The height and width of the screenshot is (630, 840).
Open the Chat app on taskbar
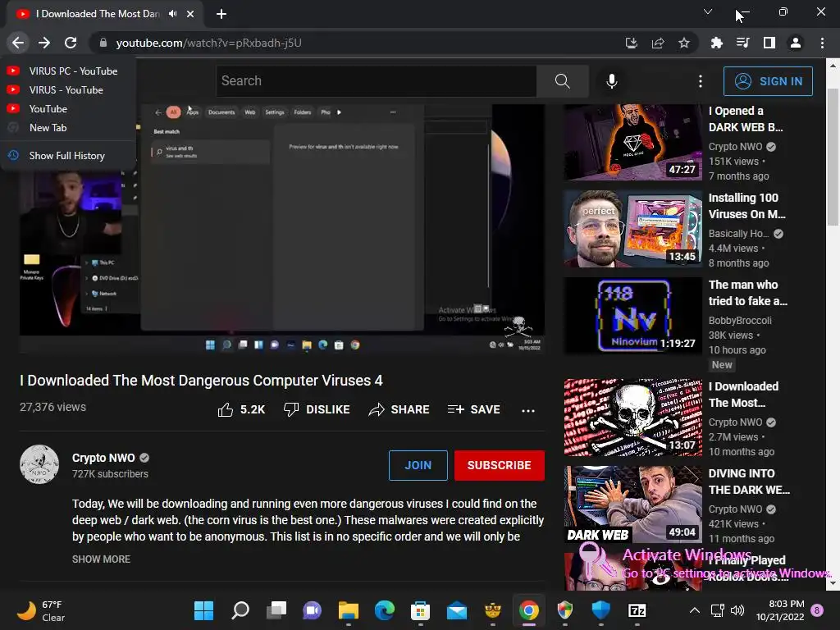pyautogui.click(x=313, y=610)
